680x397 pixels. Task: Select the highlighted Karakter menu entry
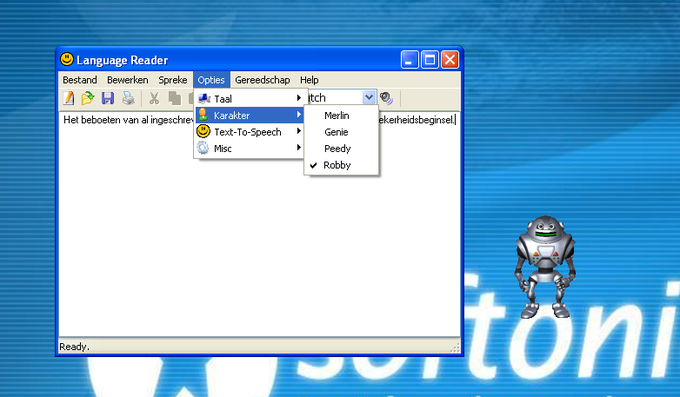(249, 115)
